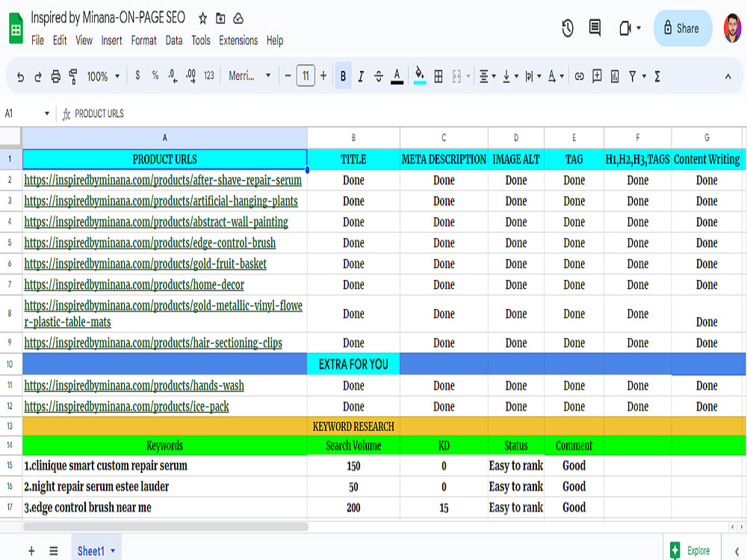The image size is (747, 560).
Task: Open the font family dropdown Merri...
Action: coord(249,75)
